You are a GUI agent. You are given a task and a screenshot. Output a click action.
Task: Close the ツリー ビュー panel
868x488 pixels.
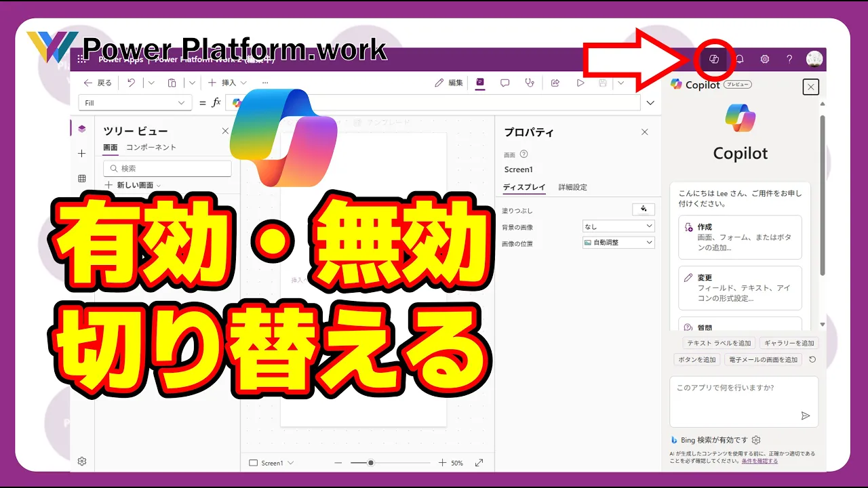(226, 131)
